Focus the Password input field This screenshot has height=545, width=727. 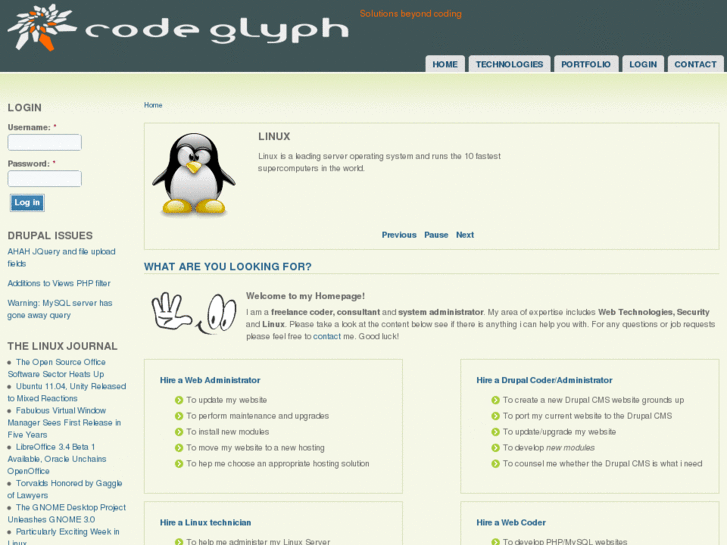click(x=45, y=179)
